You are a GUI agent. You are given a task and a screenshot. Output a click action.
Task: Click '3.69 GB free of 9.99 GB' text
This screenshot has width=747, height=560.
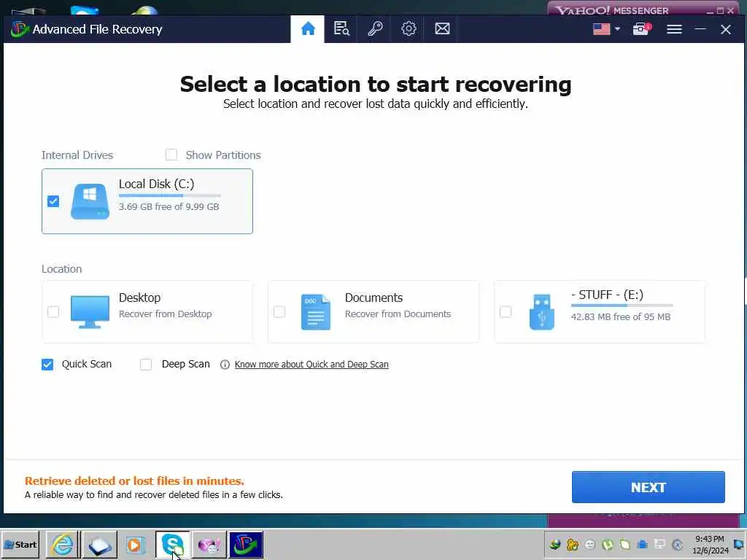click(169, 206)
